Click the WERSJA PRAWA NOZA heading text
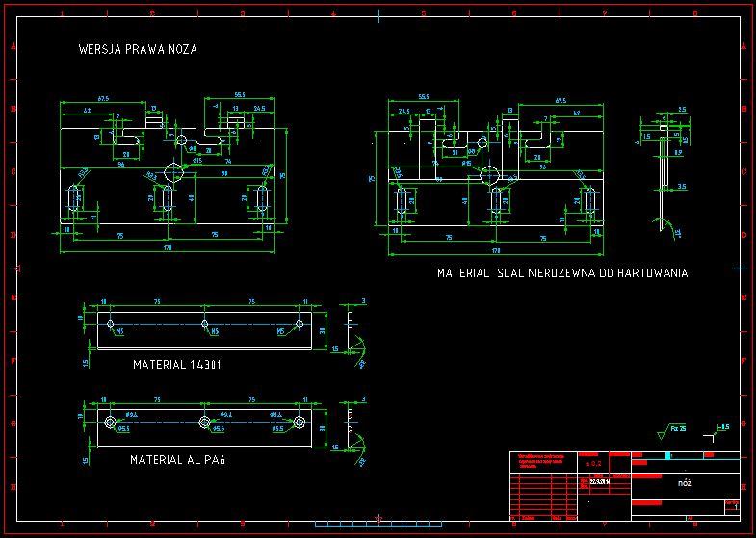Image resolution: width=756 pixels, height=538 pixels. point(138,49)
